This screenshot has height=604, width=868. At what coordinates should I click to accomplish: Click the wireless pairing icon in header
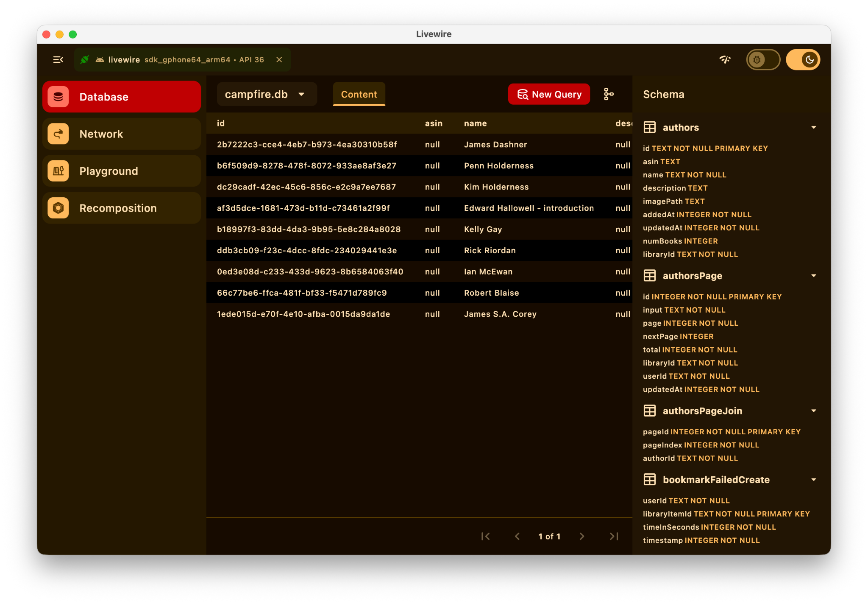[725, 60]
